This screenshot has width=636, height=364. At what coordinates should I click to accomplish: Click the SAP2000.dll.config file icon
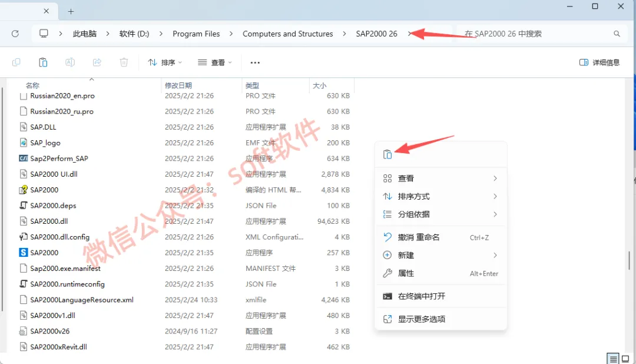[x=24, y=237]
